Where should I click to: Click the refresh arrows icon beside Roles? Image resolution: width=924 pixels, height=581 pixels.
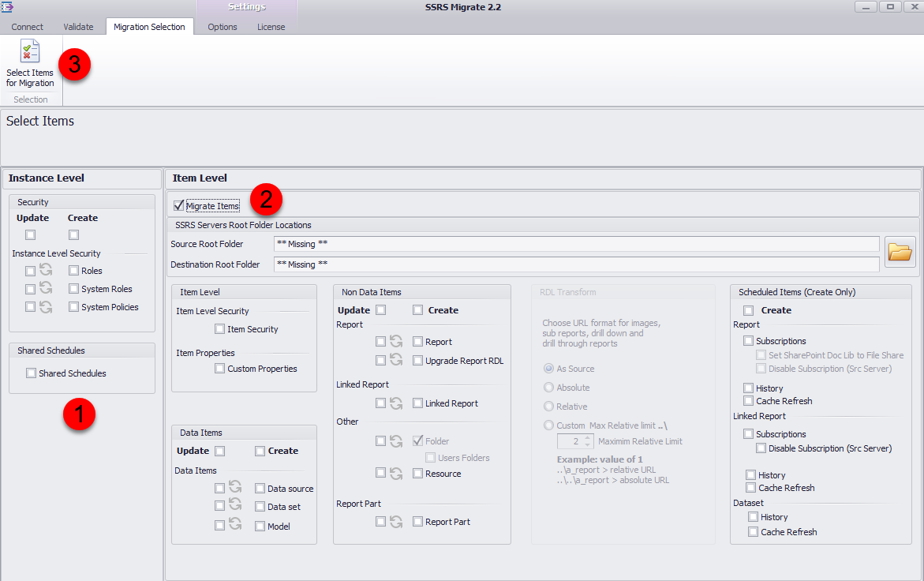(46, 270)
